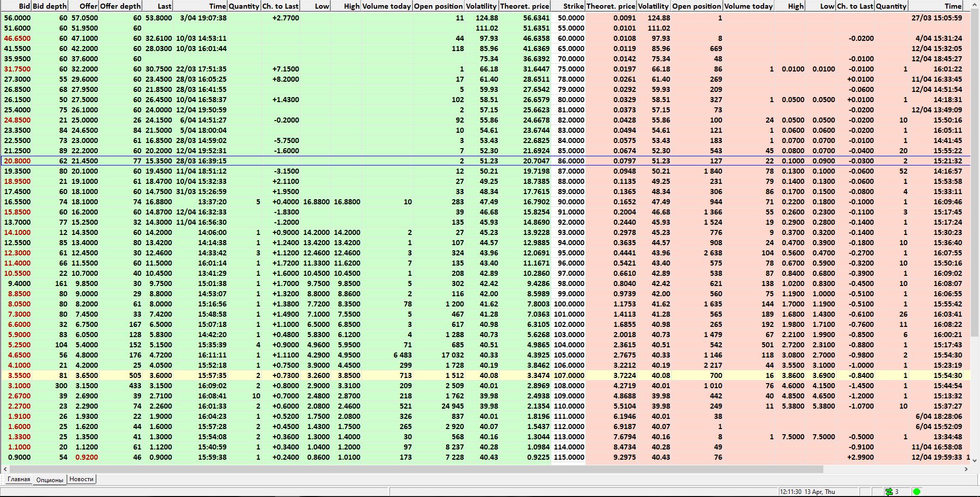Click put open position value 2 217
980x497 pixels.
(713, 365)
